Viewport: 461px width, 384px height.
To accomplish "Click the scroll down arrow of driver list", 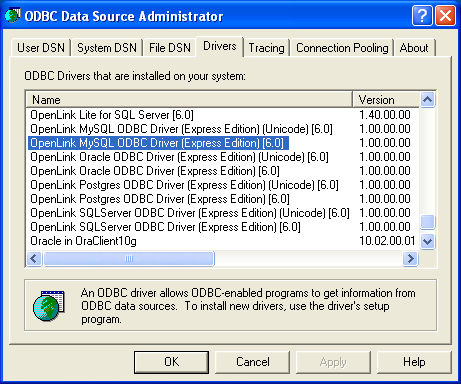I will pos(427,241).
